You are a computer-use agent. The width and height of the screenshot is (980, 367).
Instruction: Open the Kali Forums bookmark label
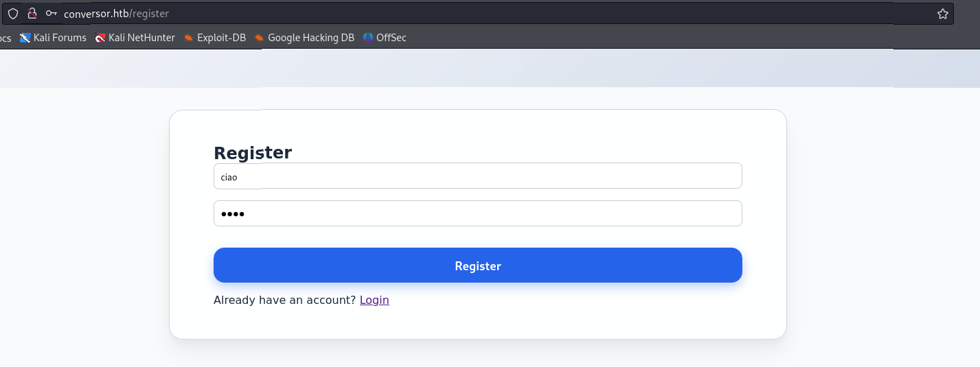coord(60,38)
